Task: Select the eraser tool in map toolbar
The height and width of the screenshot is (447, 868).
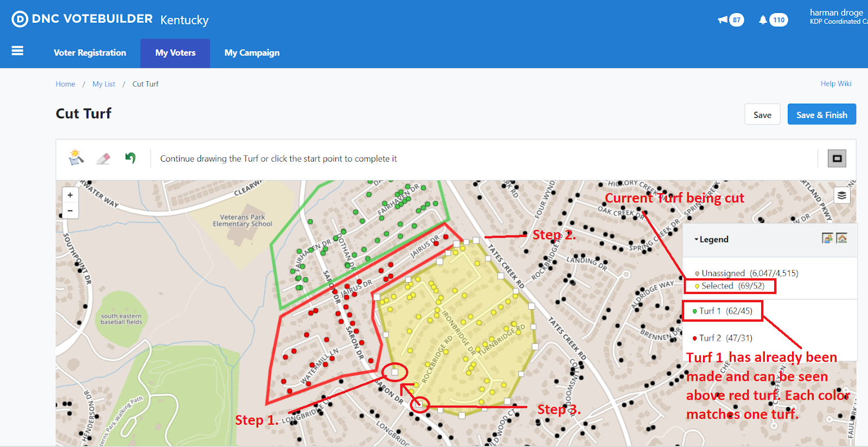Action: click(x=103, y=158)
